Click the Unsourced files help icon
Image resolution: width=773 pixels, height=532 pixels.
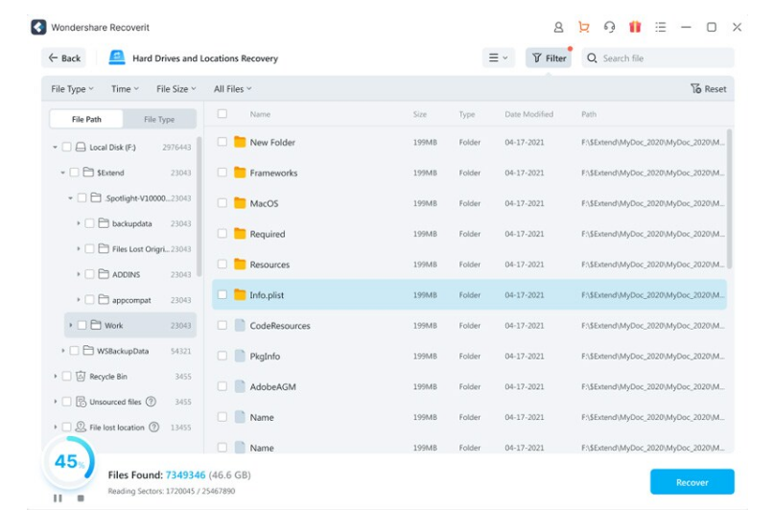click(x=151, y=402)
